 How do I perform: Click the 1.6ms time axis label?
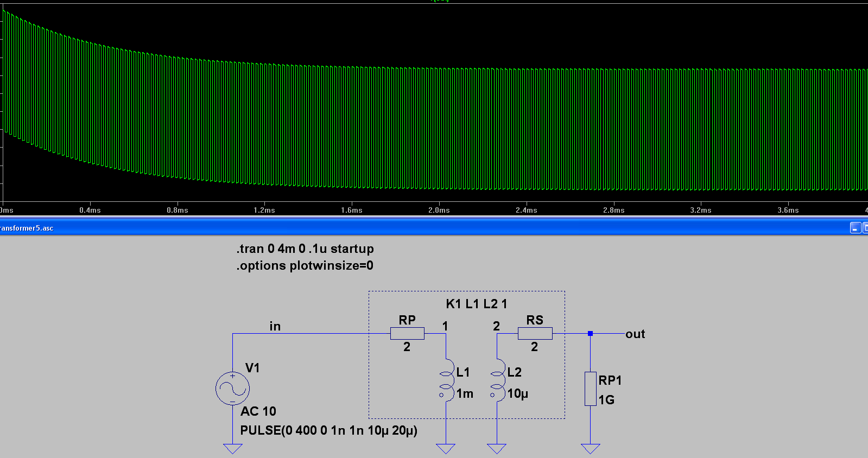tap(352, 210)
